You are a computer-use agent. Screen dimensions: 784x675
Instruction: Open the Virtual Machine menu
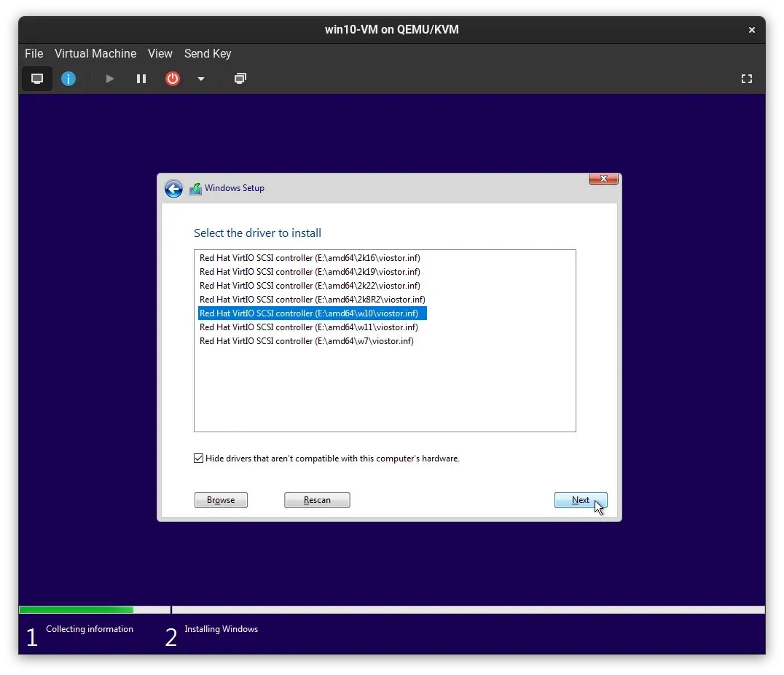(x=95, y=53)
